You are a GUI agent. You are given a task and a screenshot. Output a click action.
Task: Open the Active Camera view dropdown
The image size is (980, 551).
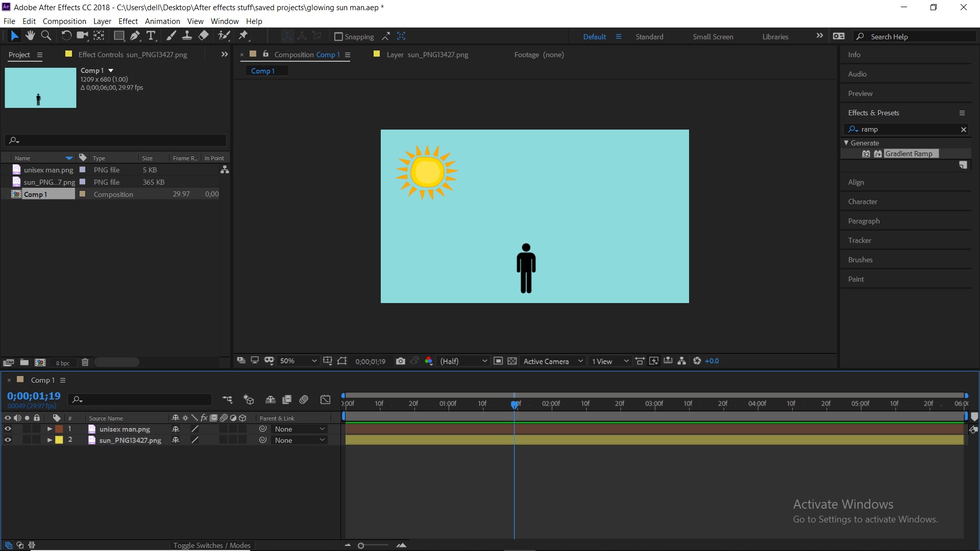553,361
